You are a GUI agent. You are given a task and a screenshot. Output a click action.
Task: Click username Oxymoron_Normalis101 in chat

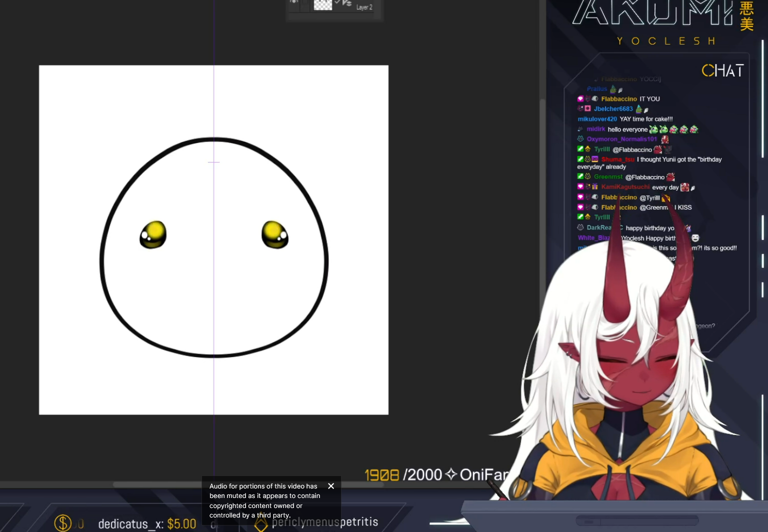[x=621, y=139]
